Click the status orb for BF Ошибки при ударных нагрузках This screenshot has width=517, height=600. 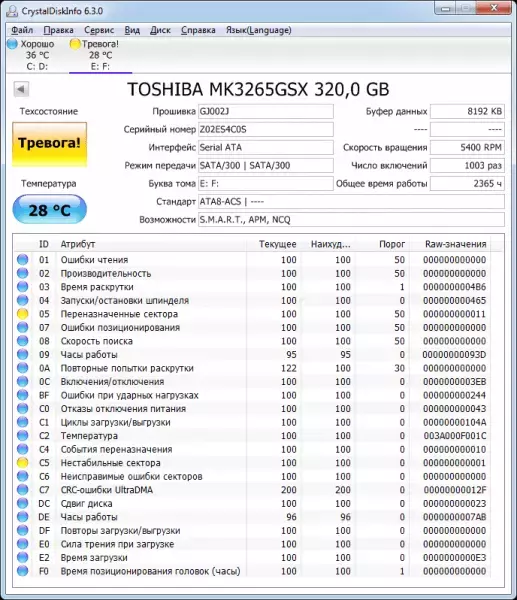click(23, 395)
